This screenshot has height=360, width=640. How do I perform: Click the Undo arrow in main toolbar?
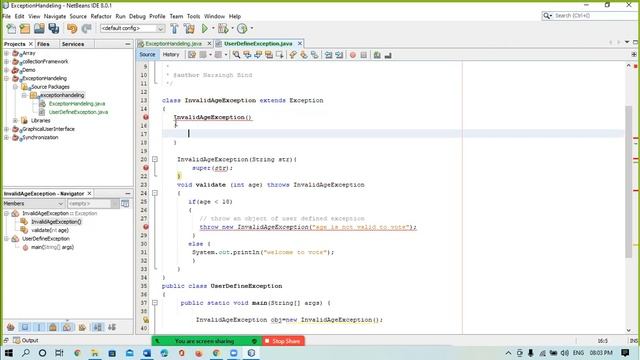[x=72, y=29]
